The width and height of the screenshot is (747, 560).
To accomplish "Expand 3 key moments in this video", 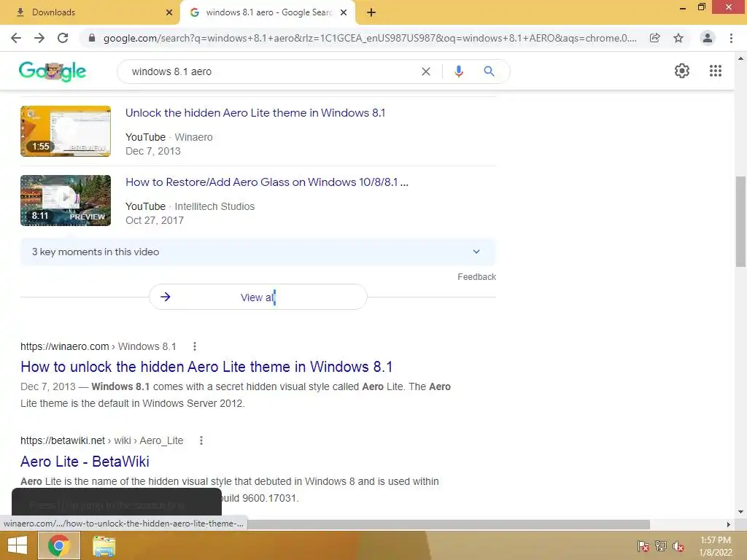I will coord(258,252).
